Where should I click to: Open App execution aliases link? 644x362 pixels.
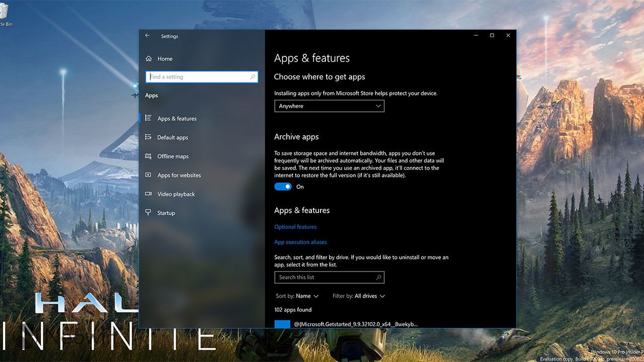point(300,242)
